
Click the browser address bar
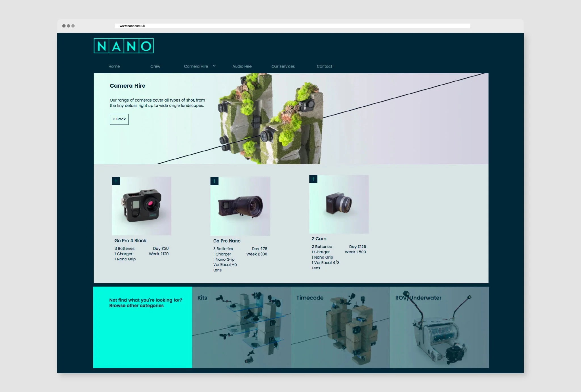pyautogui.click(x=292, y=26)
